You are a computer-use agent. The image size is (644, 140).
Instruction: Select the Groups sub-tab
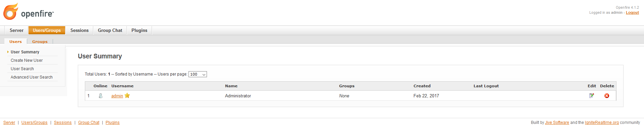tap(40, 42)
